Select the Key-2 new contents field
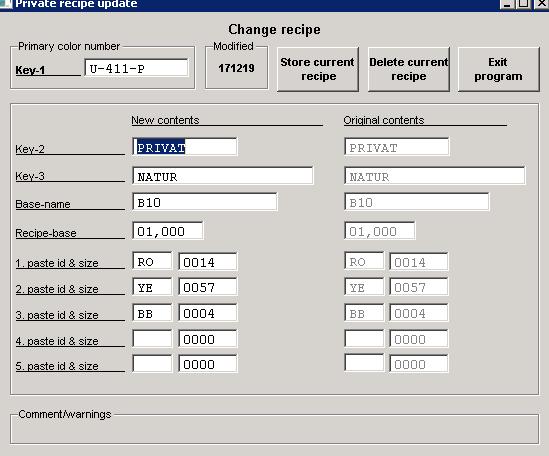The width and height of the screenshot is (549, 456). point(185,146)
